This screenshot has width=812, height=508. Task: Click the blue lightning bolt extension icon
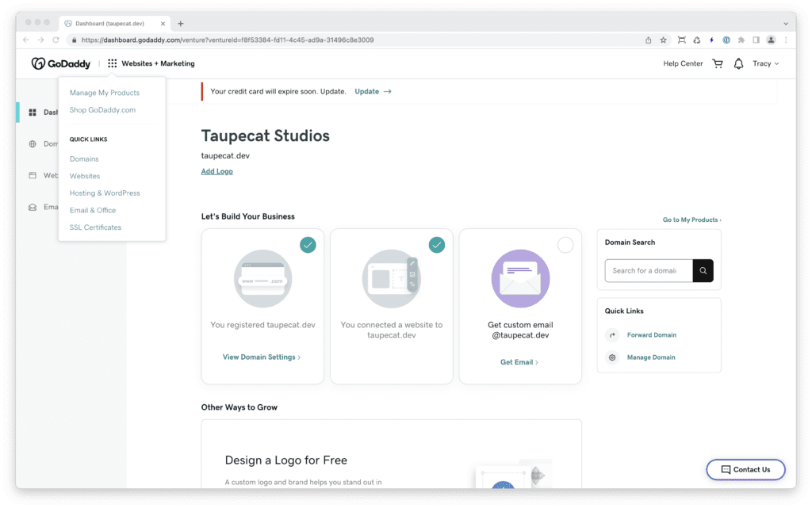tap(711, 40)
